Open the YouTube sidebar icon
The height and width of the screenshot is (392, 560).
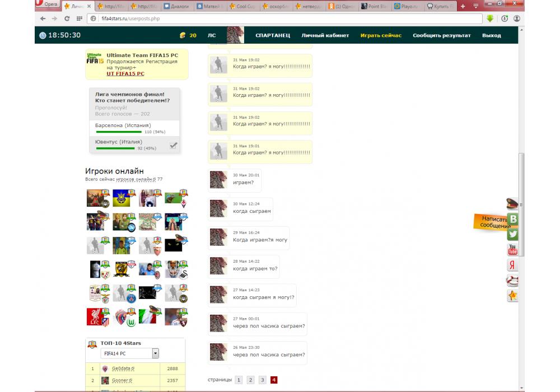click(512, 250)
